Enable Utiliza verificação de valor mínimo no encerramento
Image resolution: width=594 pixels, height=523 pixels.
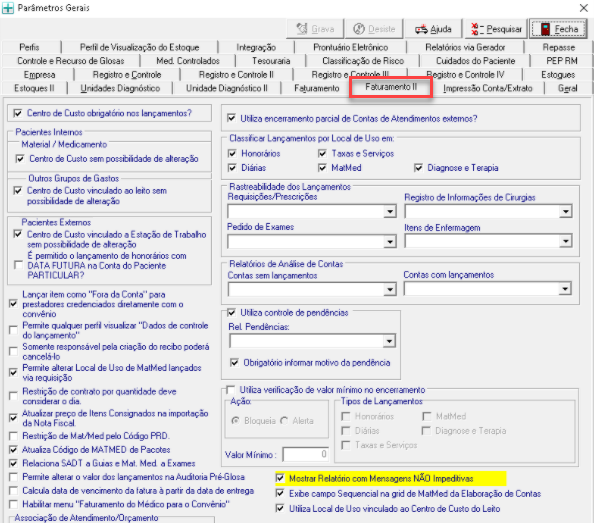[x=230, y=390]
